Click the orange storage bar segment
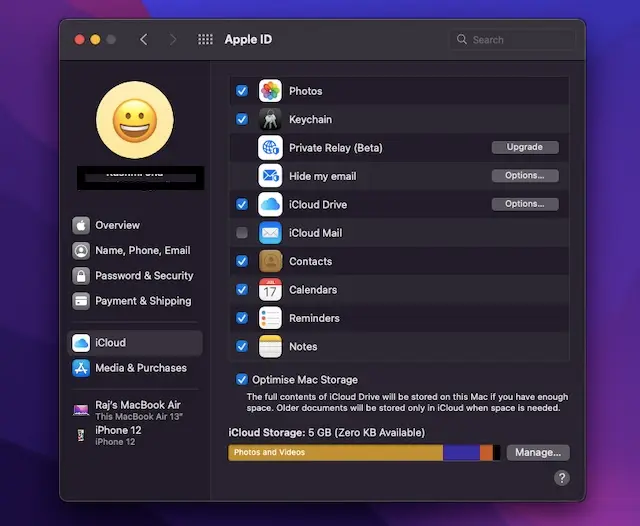This screenshot has height=526, width=640. [486, 453]
